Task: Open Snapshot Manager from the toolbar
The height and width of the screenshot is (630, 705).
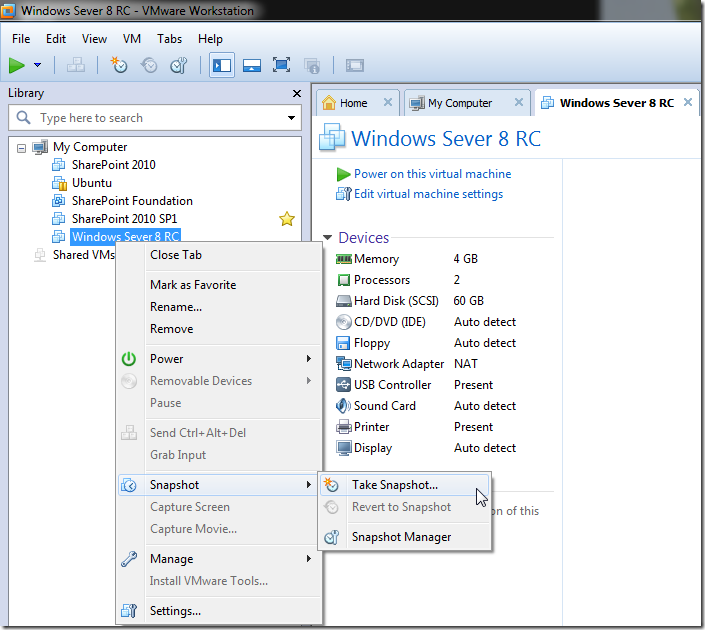Action: (179, 65)
